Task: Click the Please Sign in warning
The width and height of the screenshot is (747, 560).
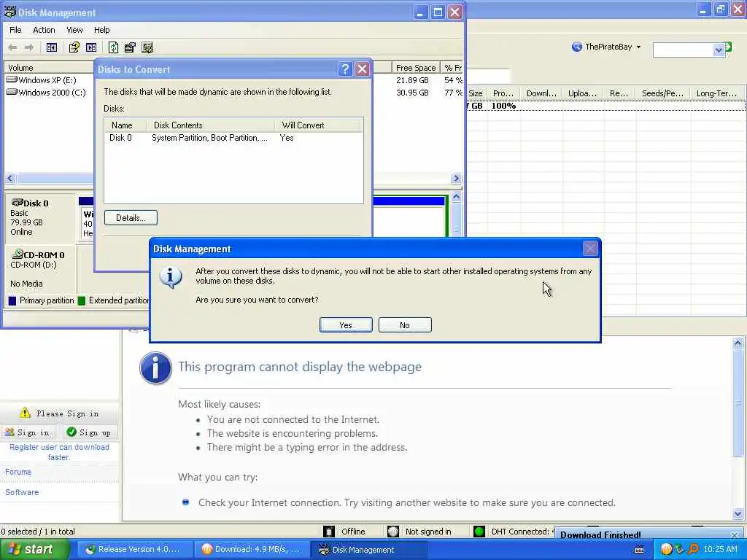Action: 60,413
